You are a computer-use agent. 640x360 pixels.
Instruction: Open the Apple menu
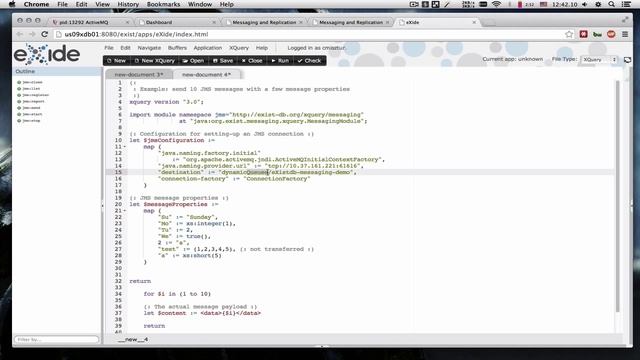click(11, 4)
